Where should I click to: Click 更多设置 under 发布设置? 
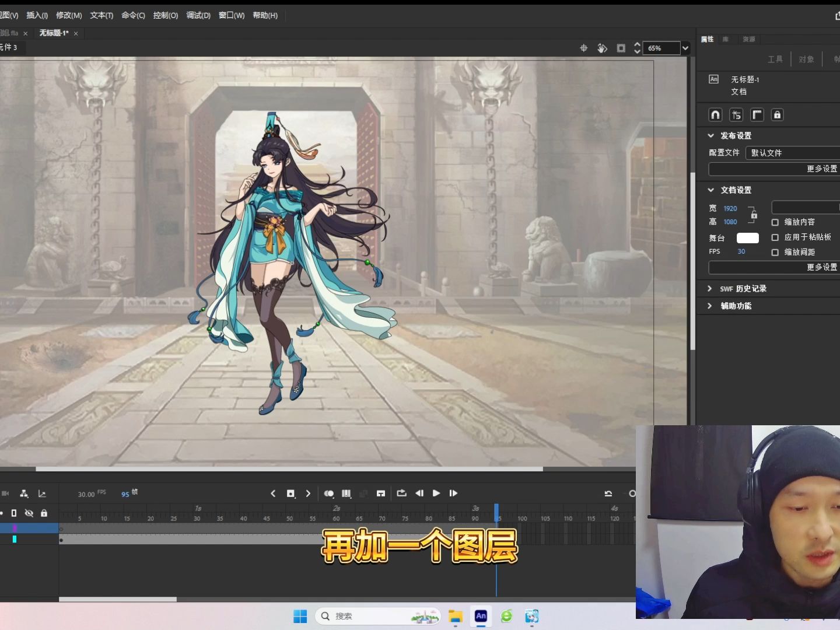pyautogui.click(x=774, y=169)
